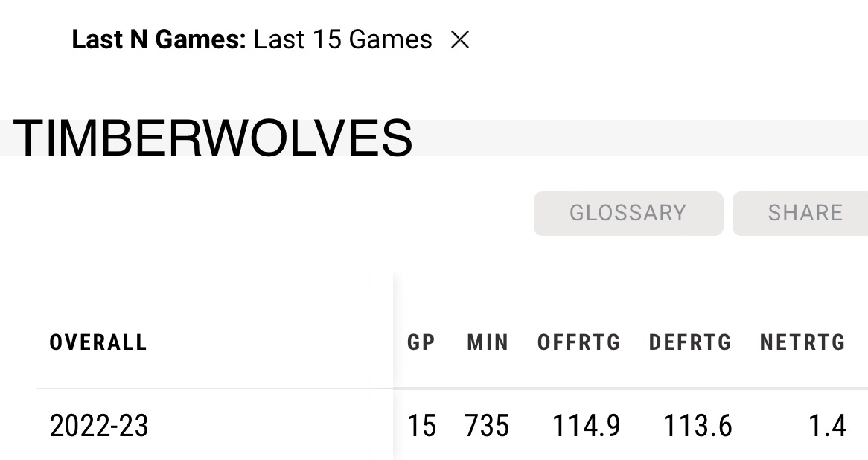
Task: Click the divider line beneath OVERALL header
Action: point(214,389)
